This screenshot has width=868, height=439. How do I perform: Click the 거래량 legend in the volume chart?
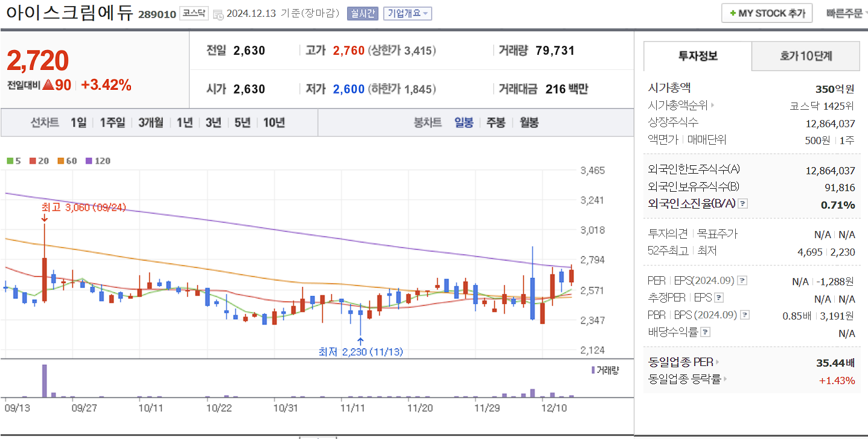pos(605,370)
